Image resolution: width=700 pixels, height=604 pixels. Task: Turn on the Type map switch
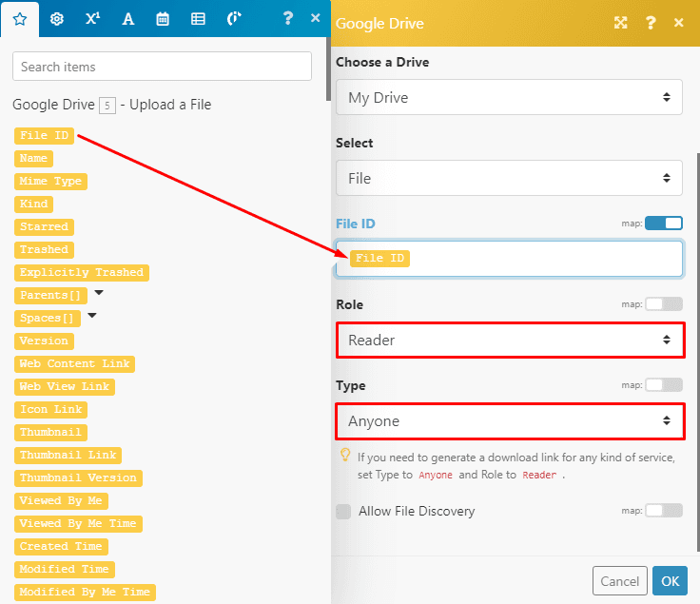pos(663,385)
